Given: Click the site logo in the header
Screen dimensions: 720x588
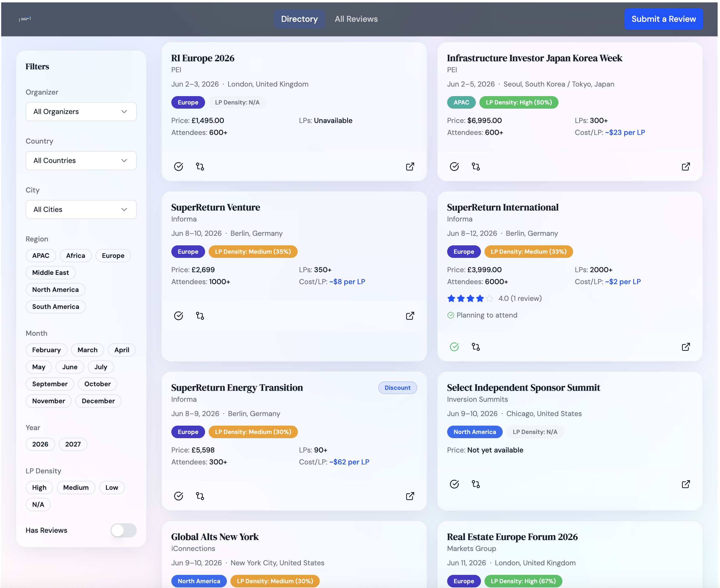Looking at the screenshot, I should pos(25,19).
